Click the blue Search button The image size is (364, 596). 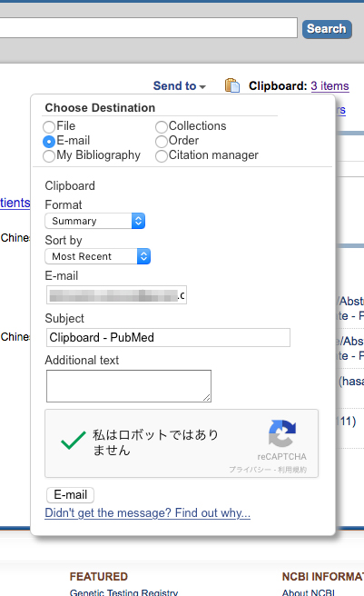(327, 29)
